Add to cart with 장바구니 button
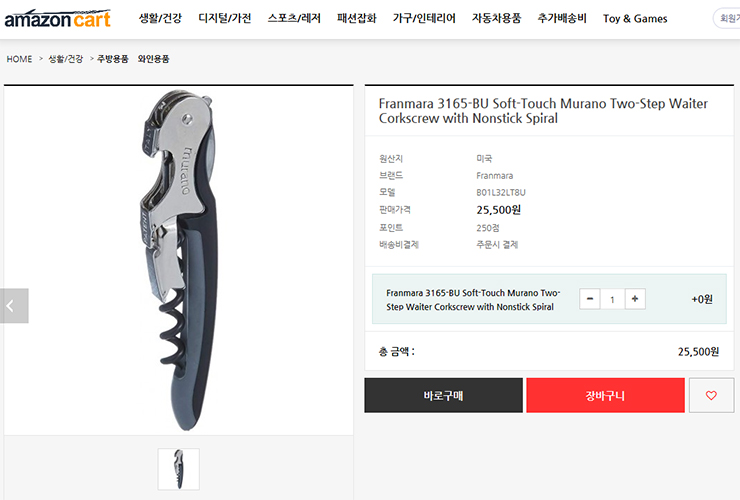This screenshot has height=500, width=740. [x=605, y=395]
